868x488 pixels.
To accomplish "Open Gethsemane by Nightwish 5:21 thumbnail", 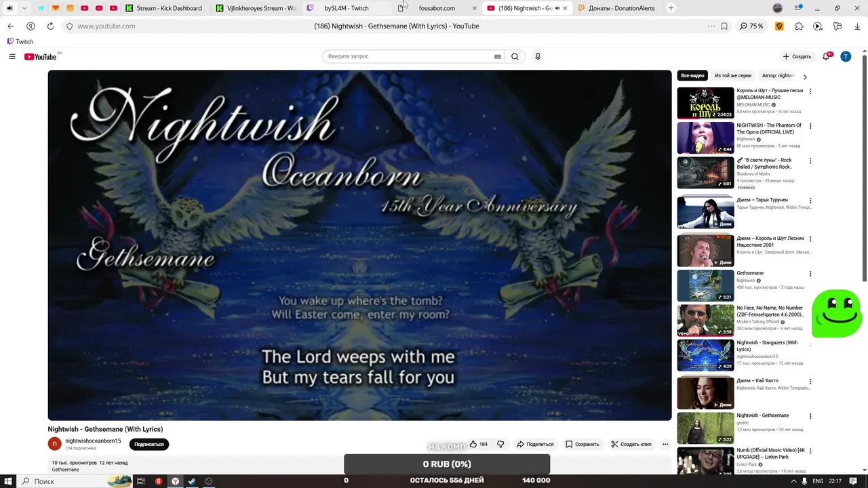I will point(705,285).
